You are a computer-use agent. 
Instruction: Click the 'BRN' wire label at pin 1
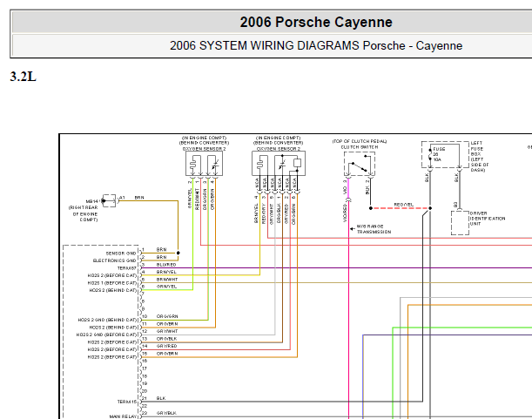click(x=161, y=249)
